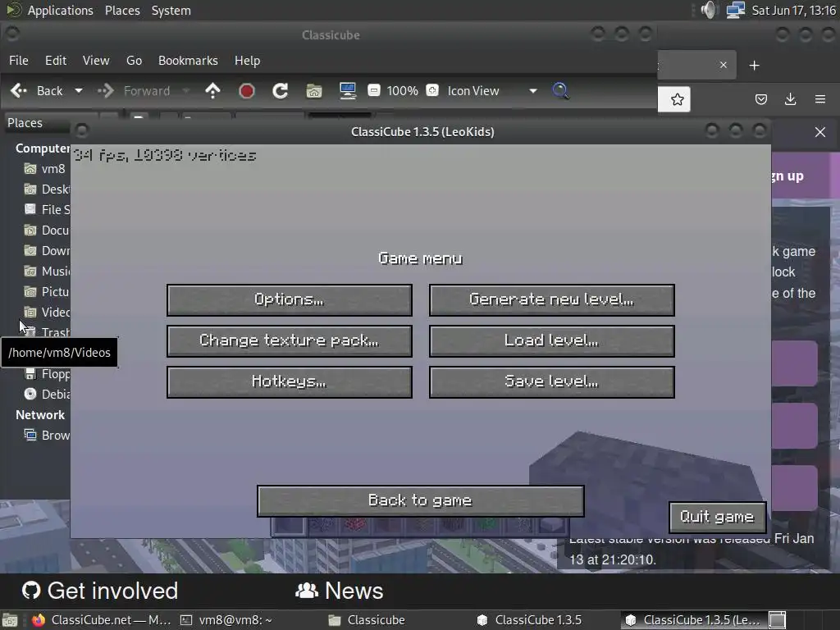Select File System in Places sidebar
The width and height of the screenshot is (840, 630).
click(x=47, y=209)
